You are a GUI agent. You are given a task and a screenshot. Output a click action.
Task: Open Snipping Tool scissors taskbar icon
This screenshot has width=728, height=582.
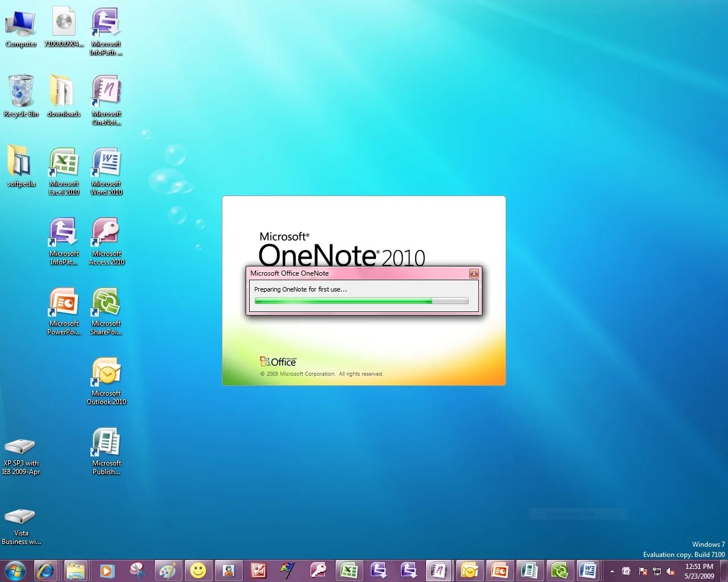[137, 570]
